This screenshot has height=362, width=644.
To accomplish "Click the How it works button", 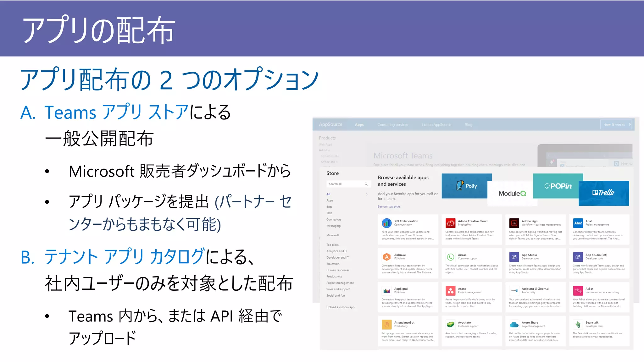I will [616, 125].
